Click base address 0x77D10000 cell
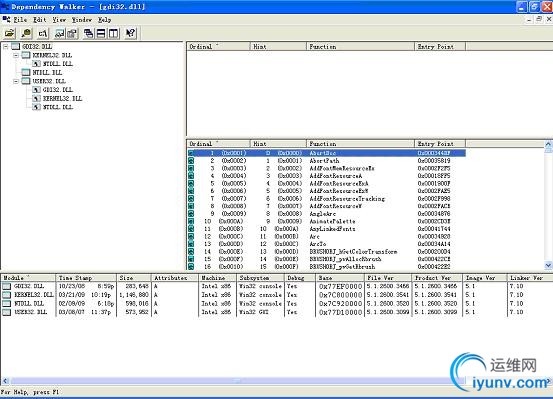The height and width of the screenshot is (399, 553). coord(340,312)
